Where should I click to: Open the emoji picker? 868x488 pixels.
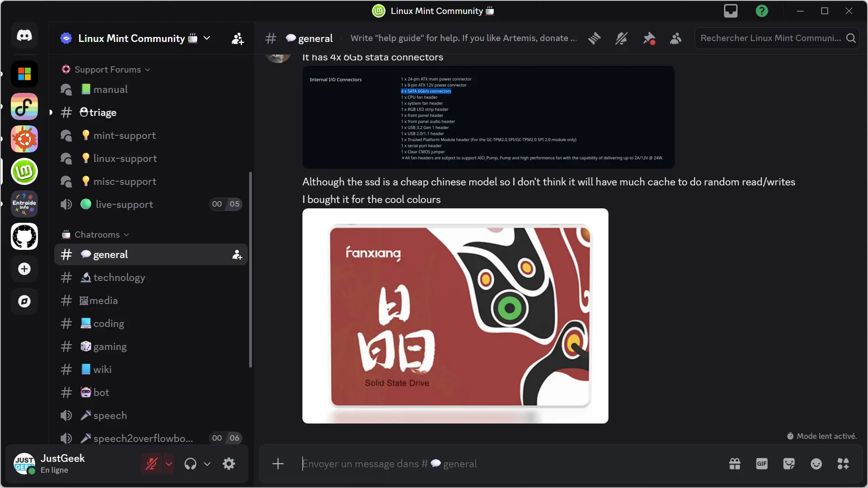tap(816, 464)
